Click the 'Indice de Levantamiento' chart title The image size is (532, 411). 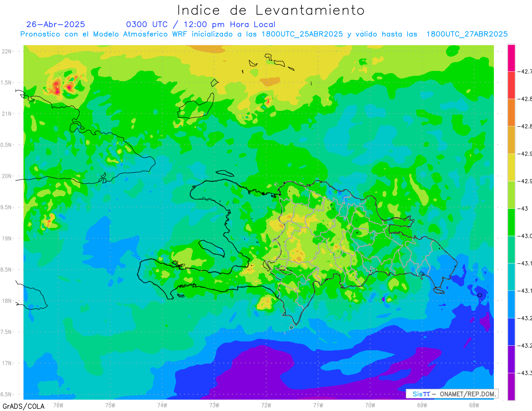tap(271, 10)
